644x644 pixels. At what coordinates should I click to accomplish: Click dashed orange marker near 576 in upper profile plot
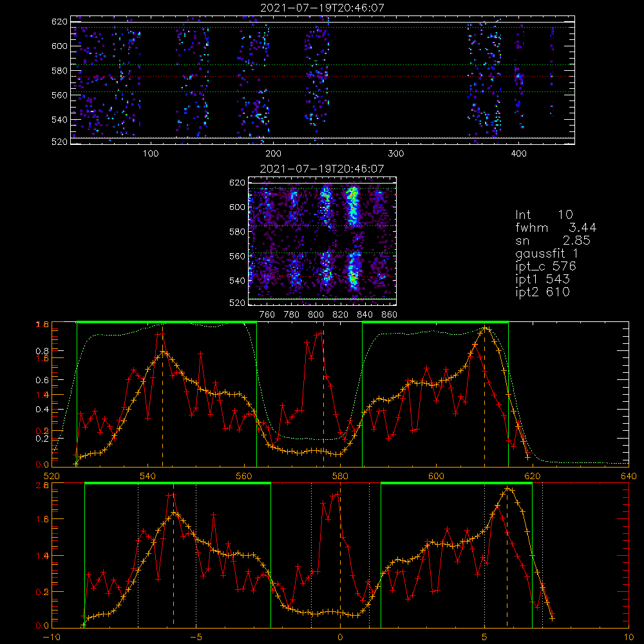(323, 394)
